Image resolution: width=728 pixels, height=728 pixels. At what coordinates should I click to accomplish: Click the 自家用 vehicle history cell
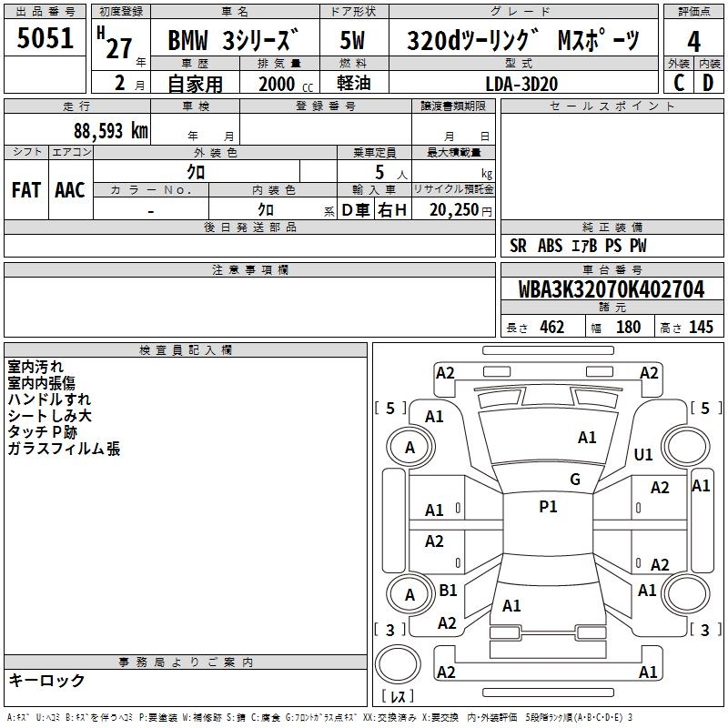coord(196,83)
